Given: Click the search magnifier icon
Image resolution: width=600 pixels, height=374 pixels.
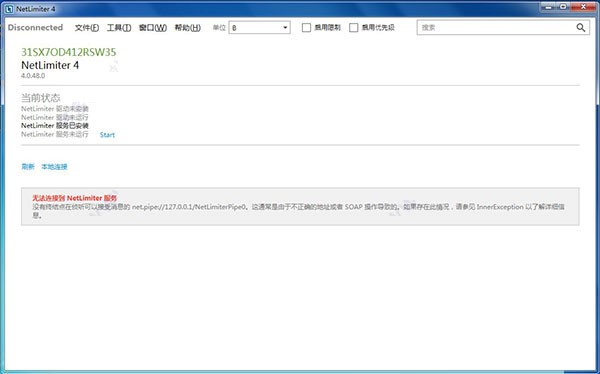Looking at the screenshot, I should (580, 28).
